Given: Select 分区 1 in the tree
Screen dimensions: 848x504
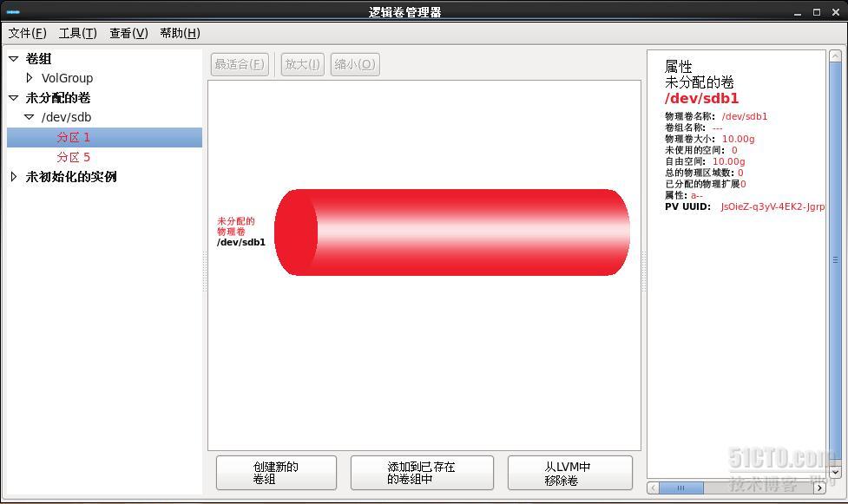Looking at the screenshot, I should pyautogui.click(x=104, y=137).
